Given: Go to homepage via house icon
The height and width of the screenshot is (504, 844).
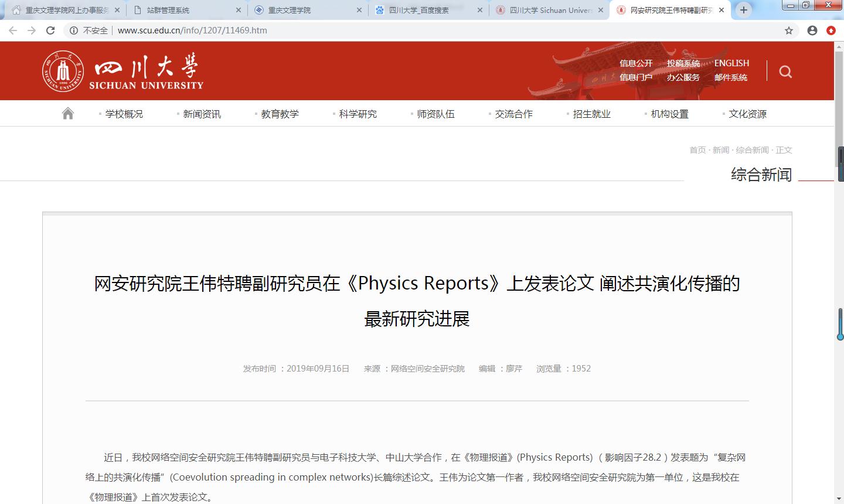Looking at the screenshot, I should 68,114.
